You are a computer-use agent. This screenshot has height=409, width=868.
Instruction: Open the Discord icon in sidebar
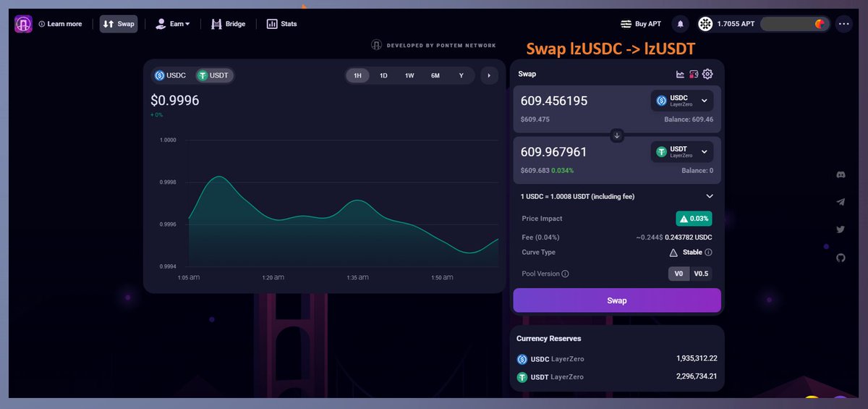tap(841, 174)
